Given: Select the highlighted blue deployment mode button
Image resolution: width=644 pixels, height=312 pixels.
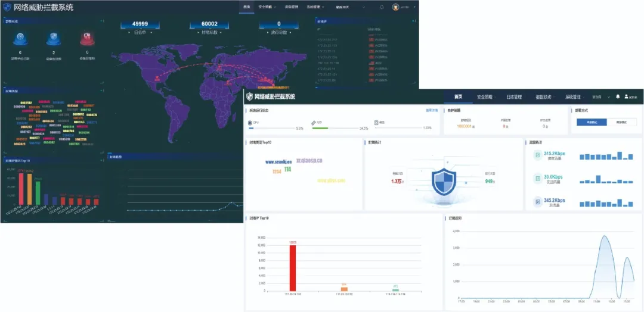Looking at the screenshot, I should pos(590,121).
